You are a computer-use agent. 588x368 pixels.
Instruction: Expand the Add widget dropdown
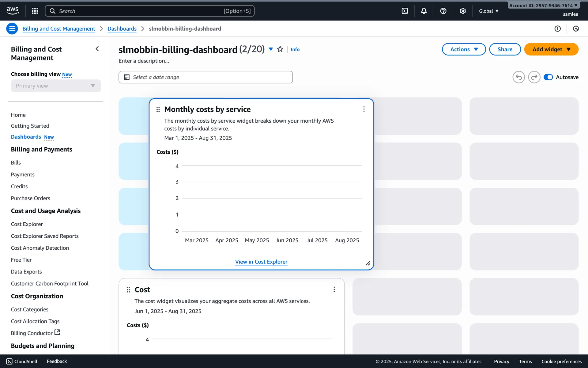[x=551, y=49]
